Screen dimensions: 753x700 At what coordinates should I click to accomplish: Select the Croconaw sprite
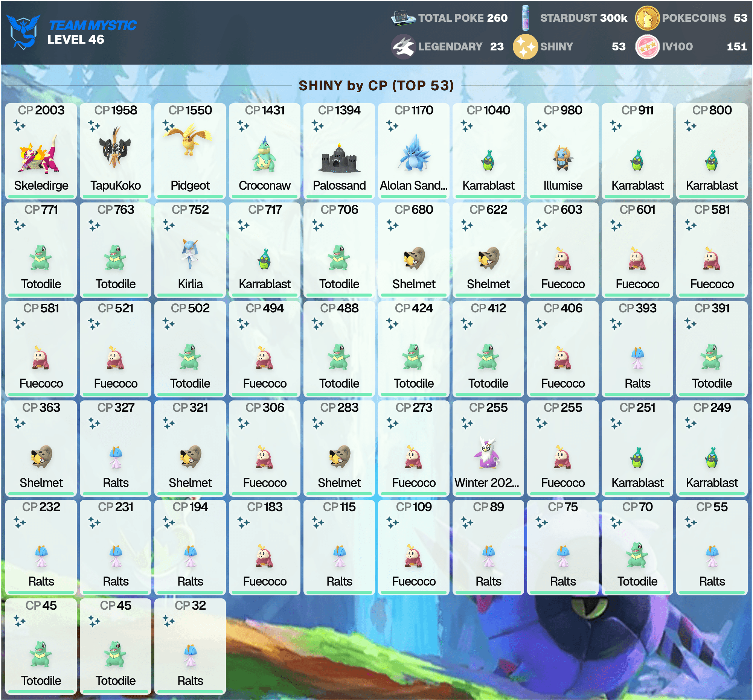264,154
